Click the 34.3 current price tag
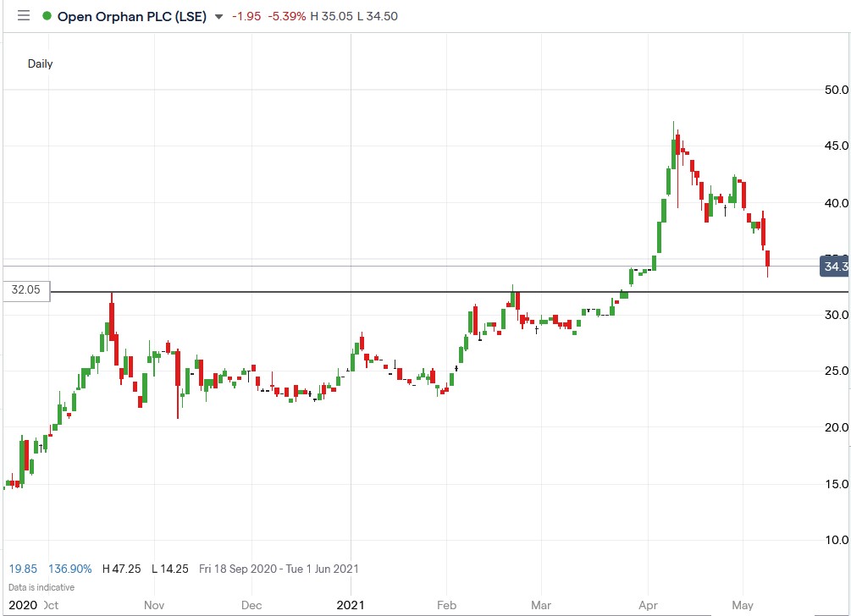Viewport: 851px width, 616px height. click(833, 267)
